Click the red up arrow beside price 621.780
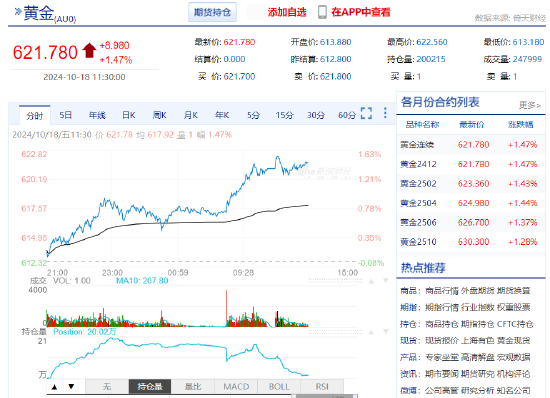Screen dimensions: 550x398 [89, 50]
